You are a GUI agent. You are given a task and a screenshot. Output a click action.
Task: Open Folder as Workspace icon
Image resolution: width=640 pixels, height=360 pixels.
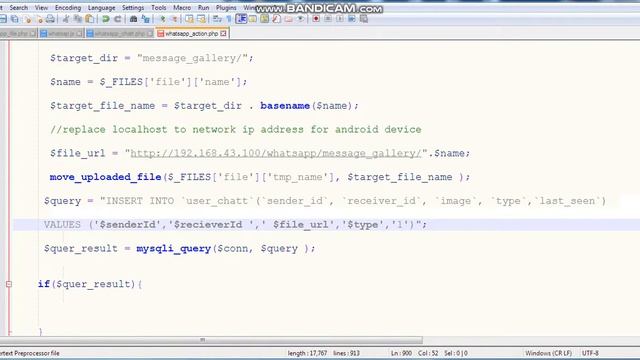[x=289, y=19]
